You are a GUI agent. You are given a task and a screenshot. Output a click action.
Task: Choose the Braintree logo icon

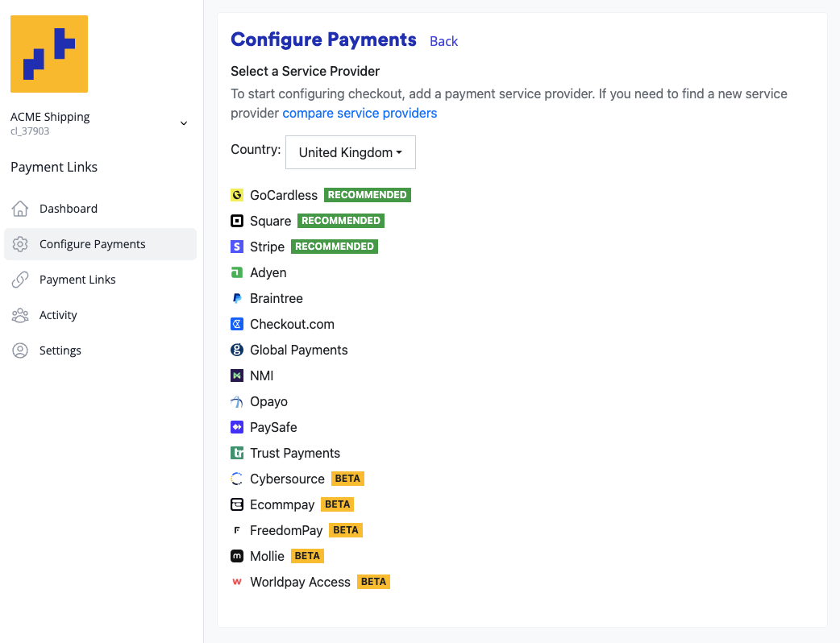[x=237, y=298]
